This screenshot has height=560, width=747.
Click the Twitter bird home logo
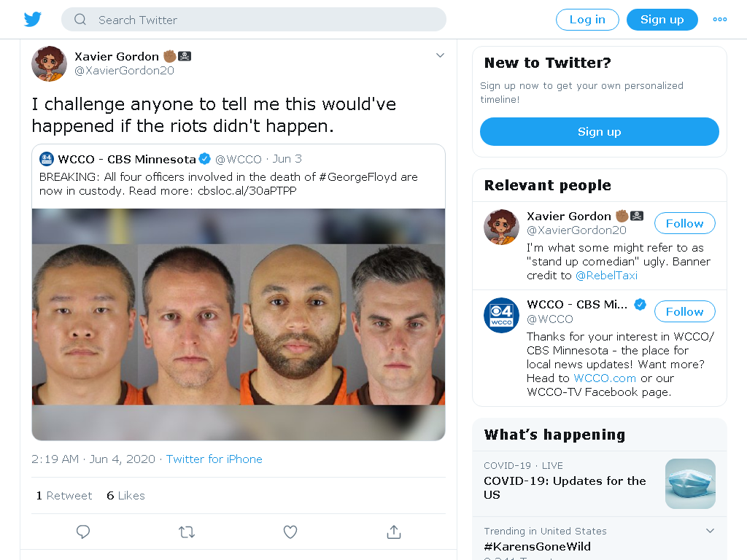tap(32, 20)
